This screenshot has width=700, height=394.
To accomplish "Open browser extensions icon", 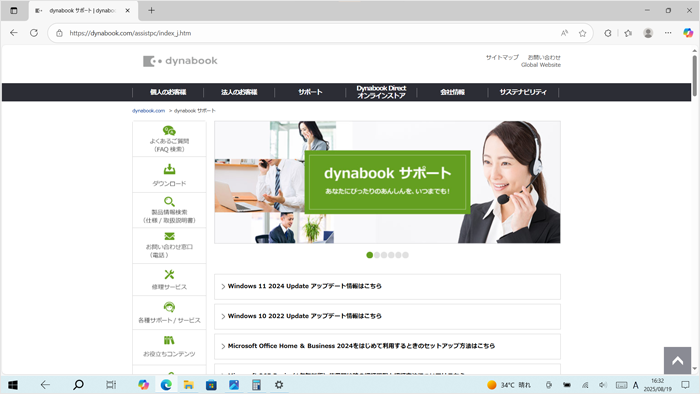I will point(608,33).
